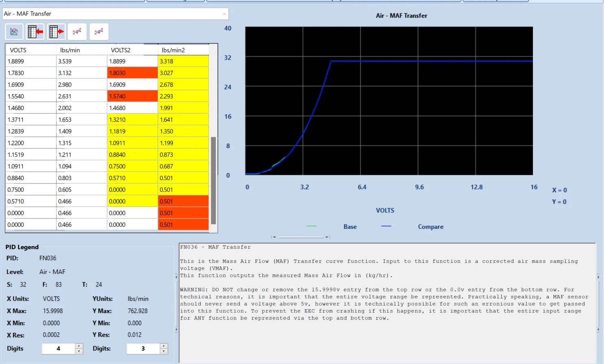Screen dimensions: 604x364
Task: Click the VOLTS2 column header
Action: tap(132, 50)
